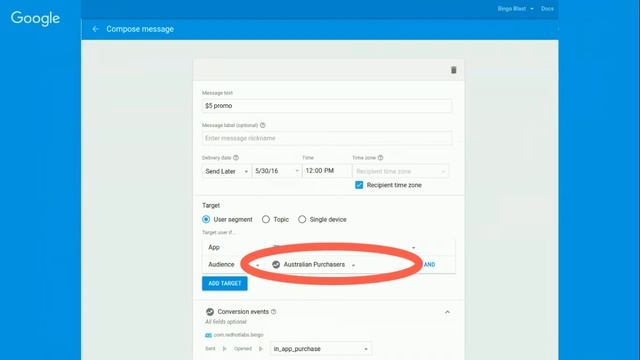Open the Recipient time zone dropdown

point(400,171)
